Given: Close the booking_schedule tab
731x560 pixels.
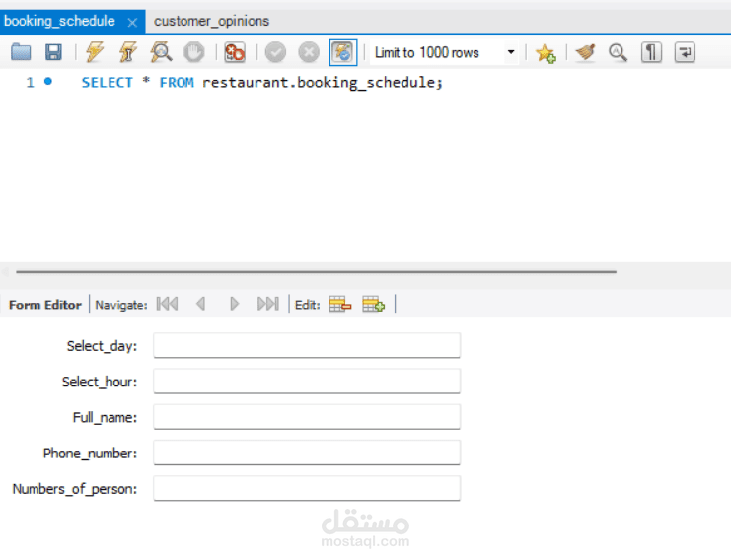Looking at the screenshot, I should 132,23.
